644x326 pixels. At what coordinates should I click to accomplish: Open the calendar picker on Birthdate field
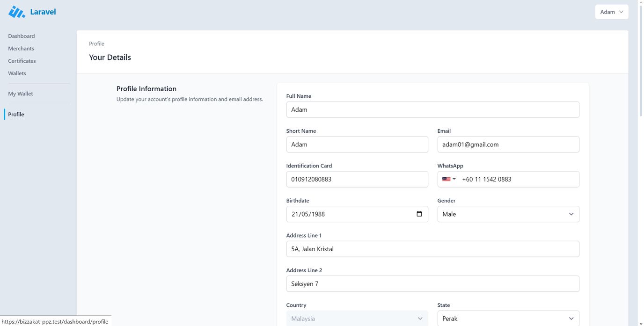419,214
